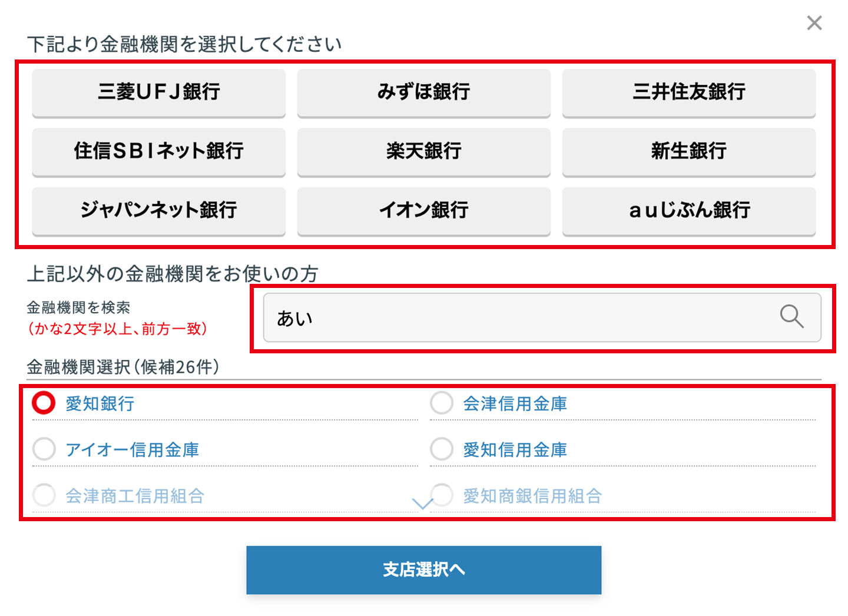Select the 会津信用金庫 radio button
848x616 pixels.
[x=442, y=403]
